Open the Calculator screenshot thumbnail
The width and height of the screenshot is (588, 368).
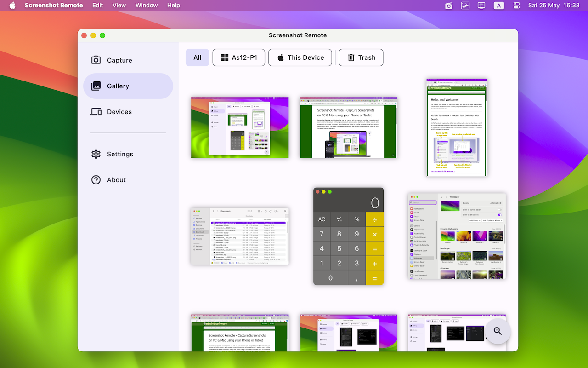(348, 236)
